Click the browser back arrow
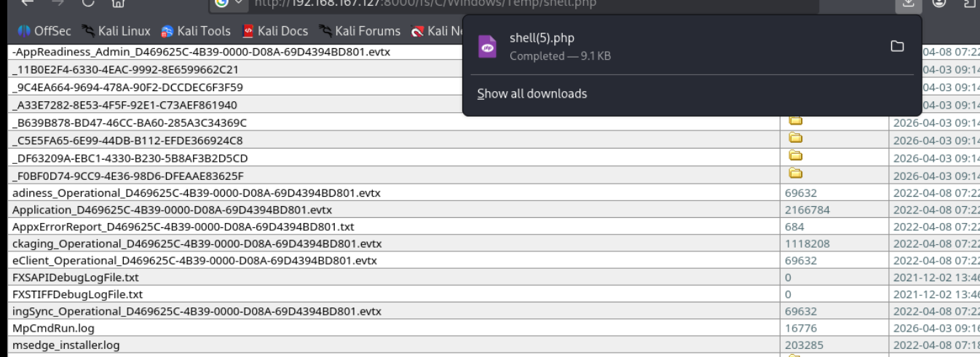Image resolution: width=980 pixels, height=357 pixels. (x=27, y=3)
